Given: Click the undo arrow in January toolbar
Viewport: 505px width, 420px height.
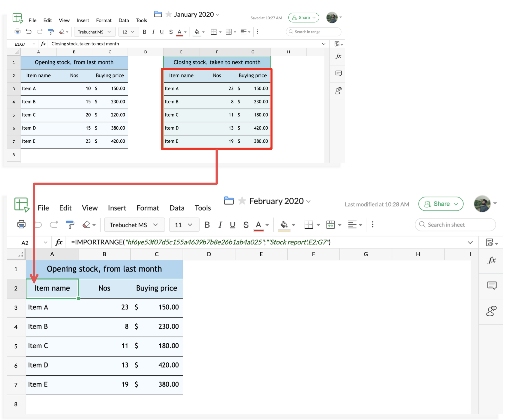Looking at the screenshot, I should [x=29, y=32].
